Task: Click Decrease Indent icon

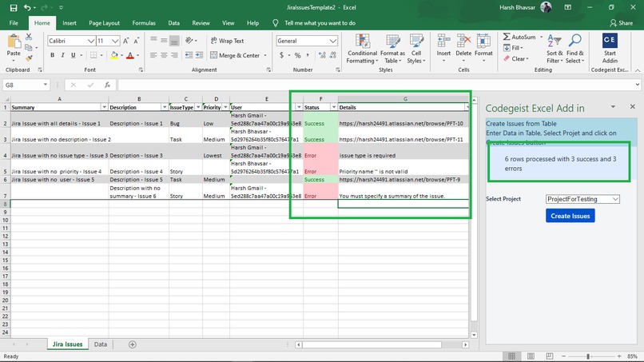Action: [189, 55]
